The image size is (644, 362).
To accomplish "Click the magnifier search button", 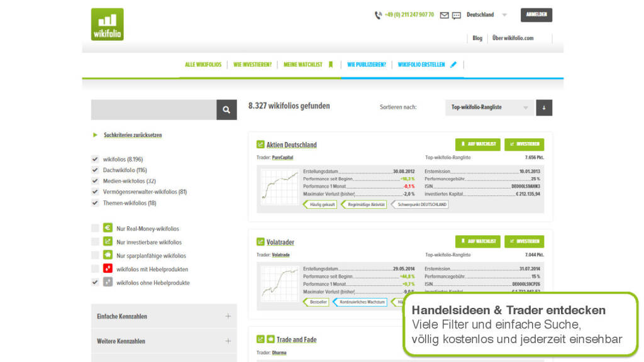I will point(226,109).
